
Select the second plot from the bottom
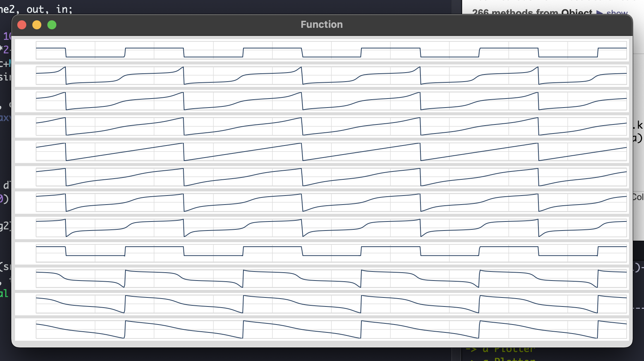(331, 304)
